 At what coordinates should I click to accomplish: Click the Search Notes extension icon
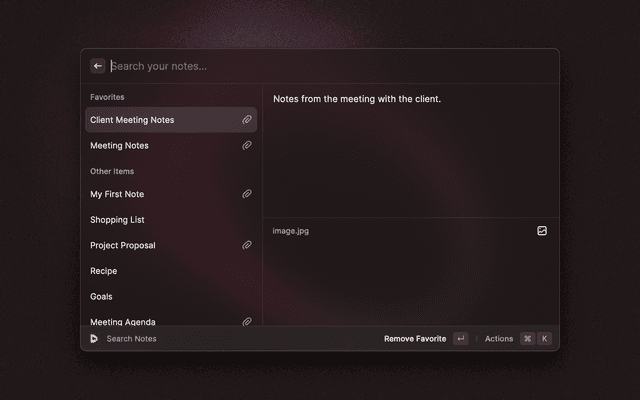[x=93, y=339]
